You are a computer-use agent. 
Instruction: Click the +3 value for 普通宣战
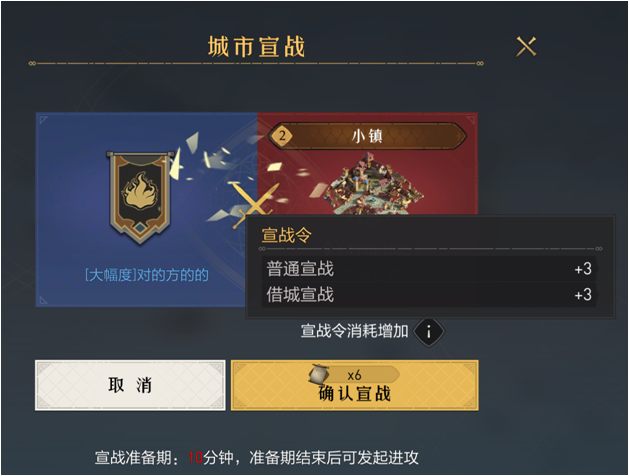[x=583, y=269]
